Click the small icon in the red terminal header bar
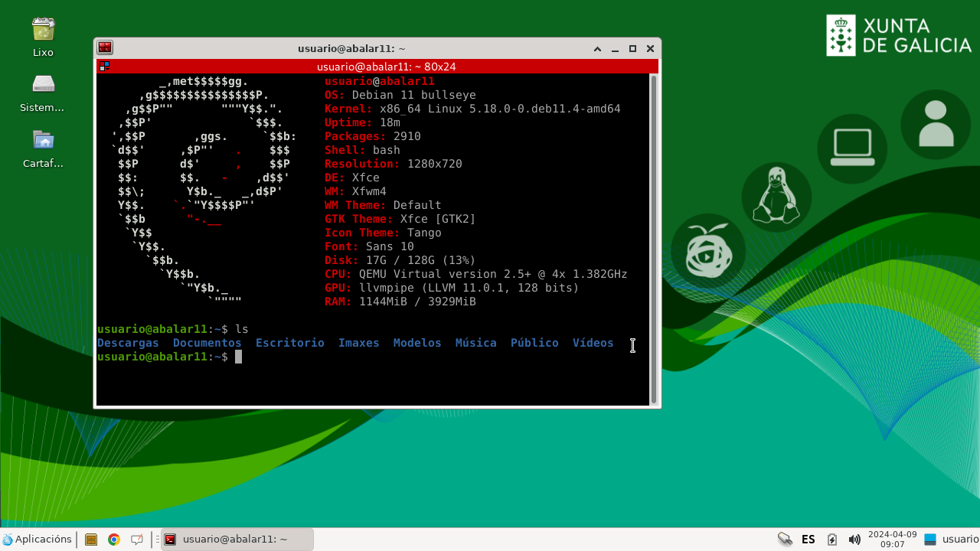This screenshot has height=551, width=980. coord(104,67)
